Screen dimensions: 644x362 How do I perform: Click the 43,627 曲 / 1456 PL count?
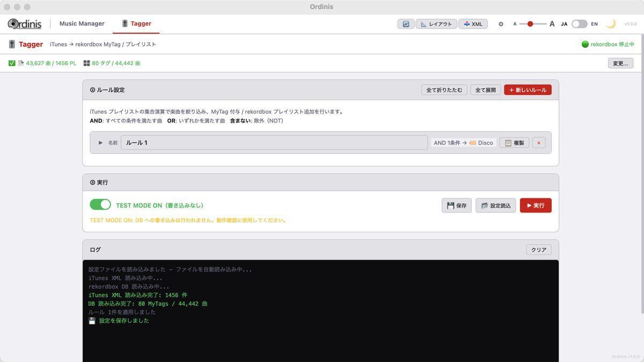click(51, 63)
